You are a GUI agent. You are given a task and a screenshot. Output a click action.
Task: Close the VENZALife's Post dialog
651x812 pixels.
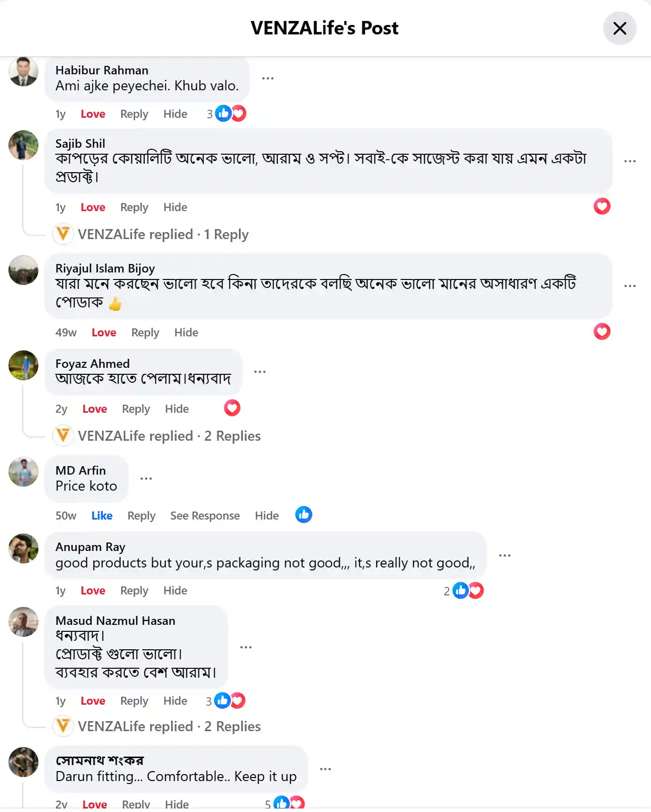[619, 28]
